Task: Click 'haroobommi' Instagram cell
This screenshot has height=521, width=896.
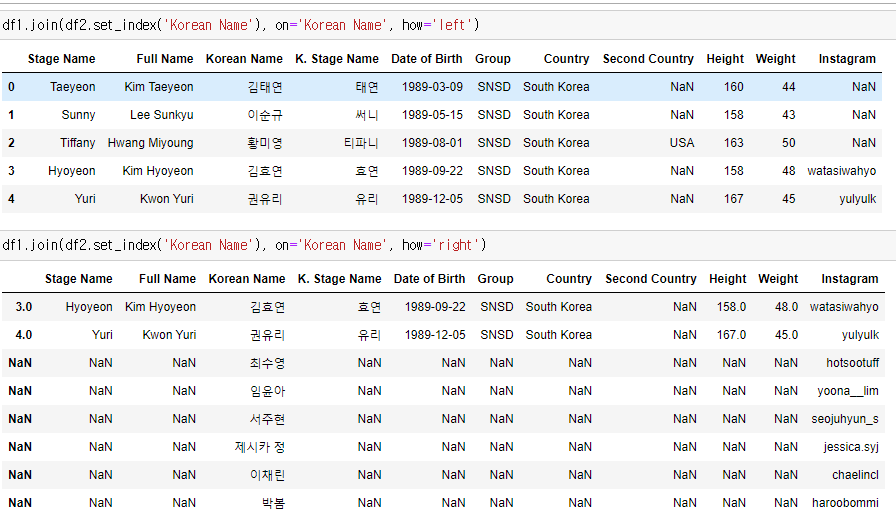Action: [845, 503]
